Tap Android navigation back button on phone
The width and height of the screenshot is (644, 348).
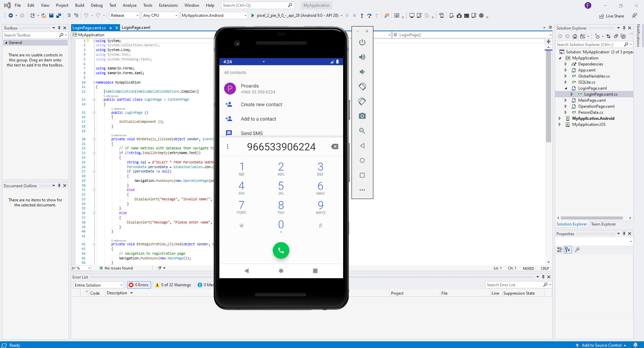(247, 271)
